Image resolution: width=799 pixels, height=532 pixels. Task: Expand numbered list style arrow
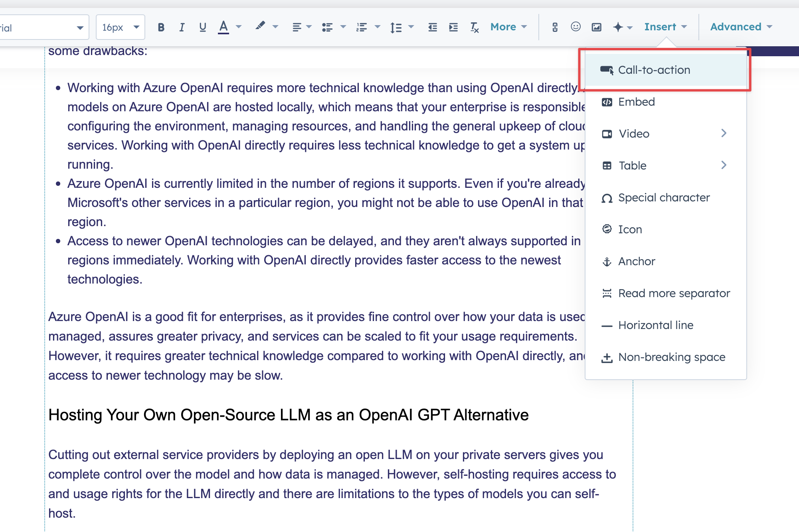click(377, 27)
